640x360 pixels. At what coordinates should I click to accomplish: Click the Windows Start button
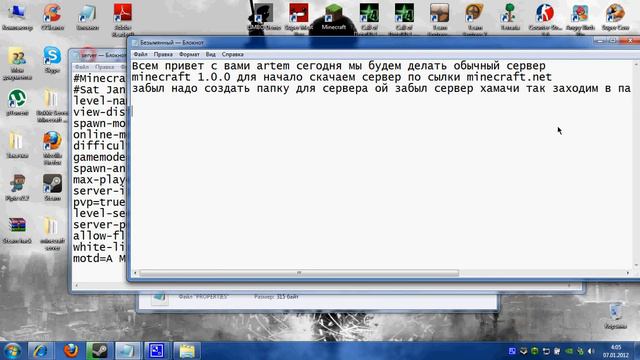coord(12,351)
